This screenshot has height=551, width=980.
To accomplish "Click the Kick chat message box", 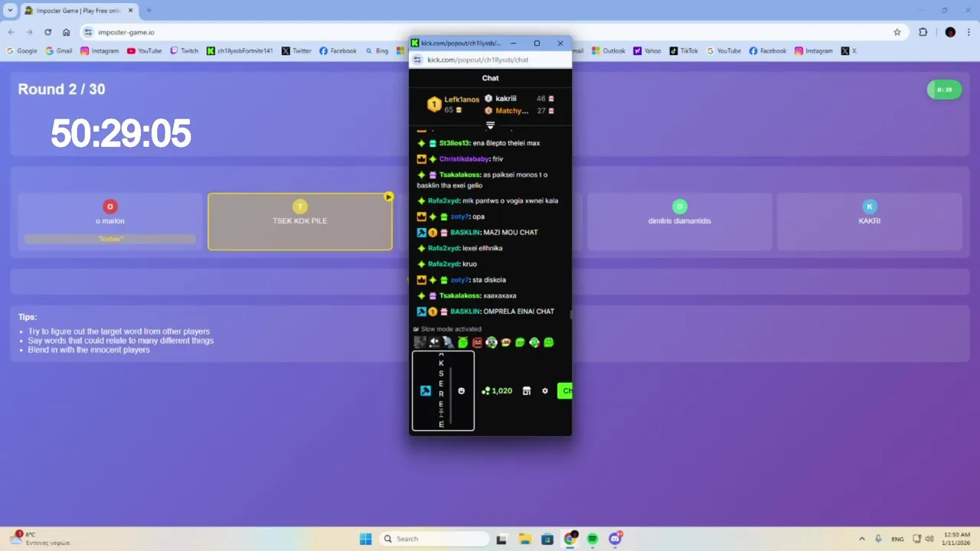I will coord(443,391).
